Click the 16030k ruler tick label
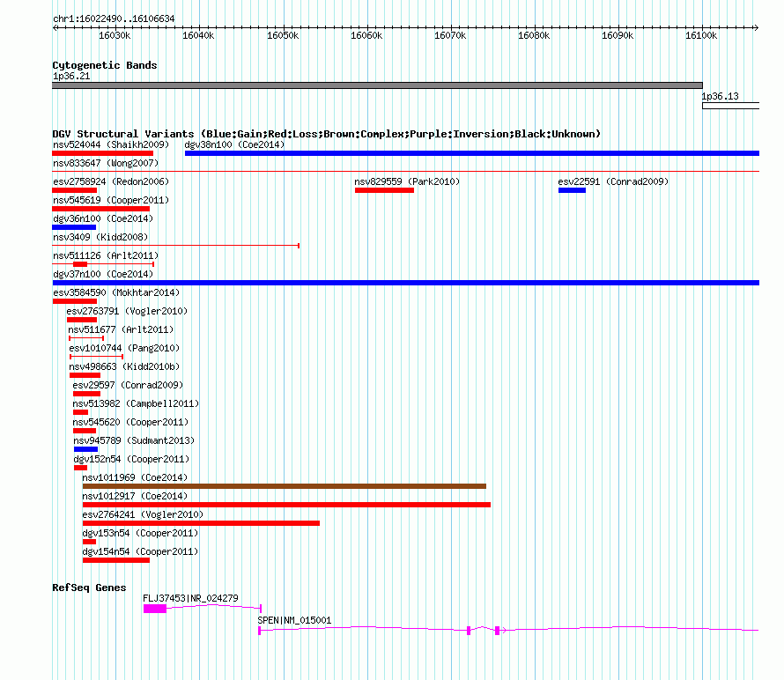The image size is (784, 680). (x=115, y=35)
